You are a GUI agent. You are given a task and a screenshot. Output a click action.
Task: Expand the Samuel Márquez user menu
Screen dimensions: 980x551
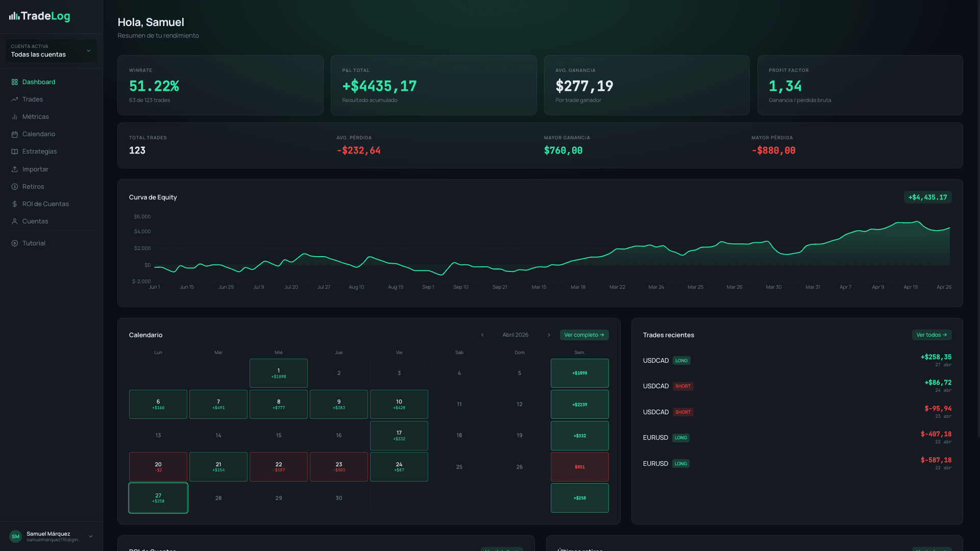click(x=91, y=536)
